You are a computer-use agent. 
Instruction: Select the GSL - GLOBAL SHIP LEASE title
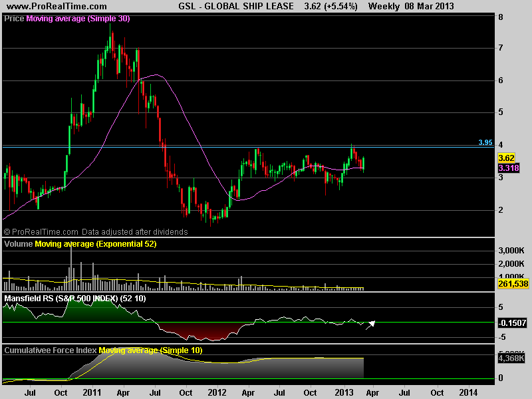coord(236,6)
